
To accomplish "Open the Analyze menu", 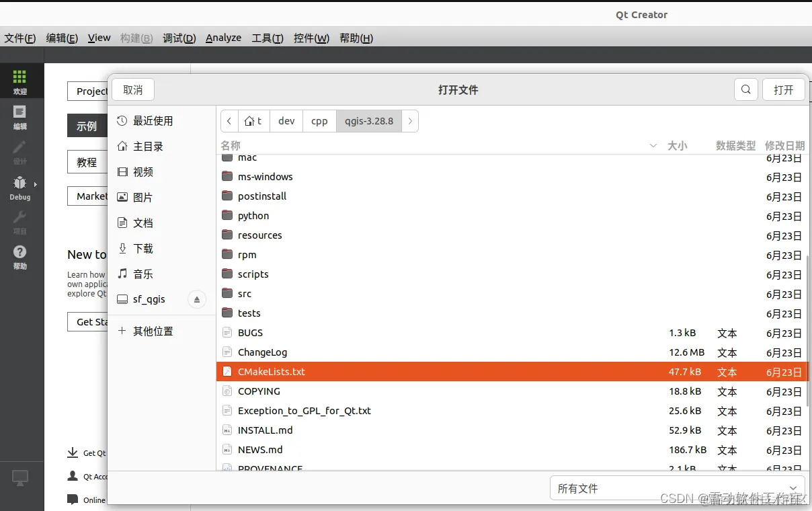I will click(x=223, y=38).
